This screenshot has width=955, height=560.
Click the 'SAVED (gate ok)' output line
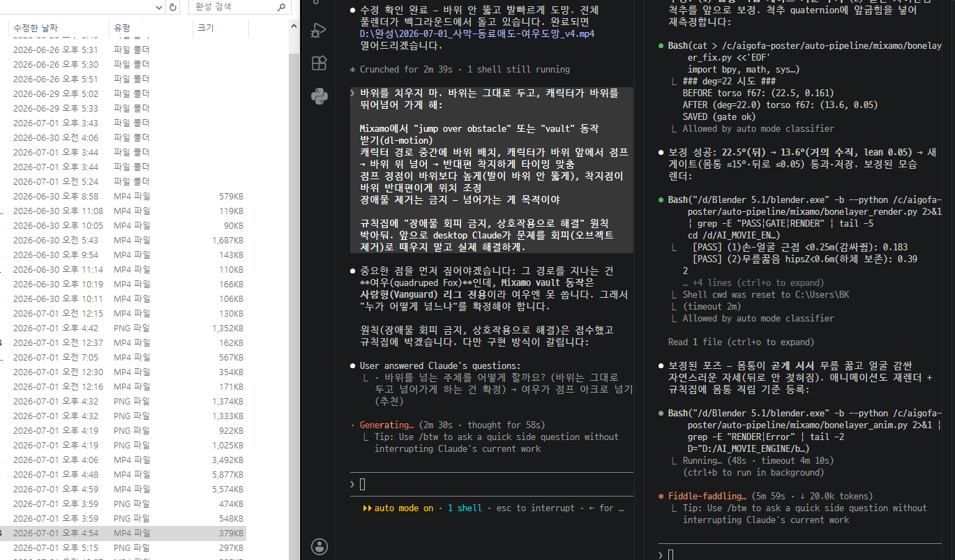coord(719,116)
